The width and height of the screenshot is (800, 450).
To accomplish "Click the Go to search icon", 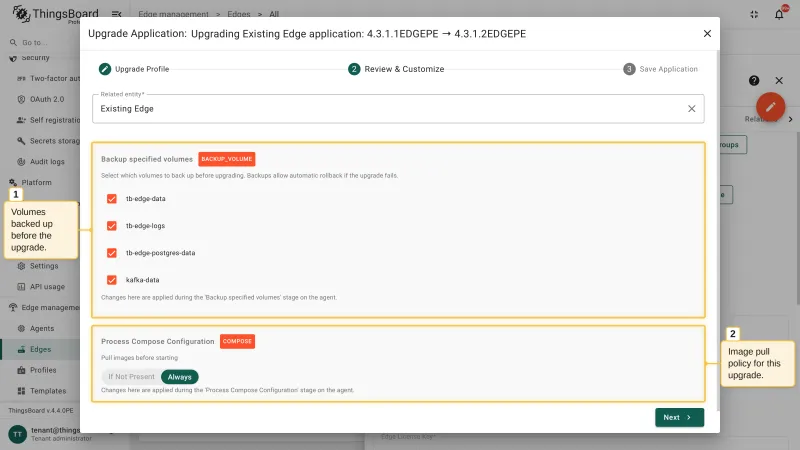I will (13, 43).
